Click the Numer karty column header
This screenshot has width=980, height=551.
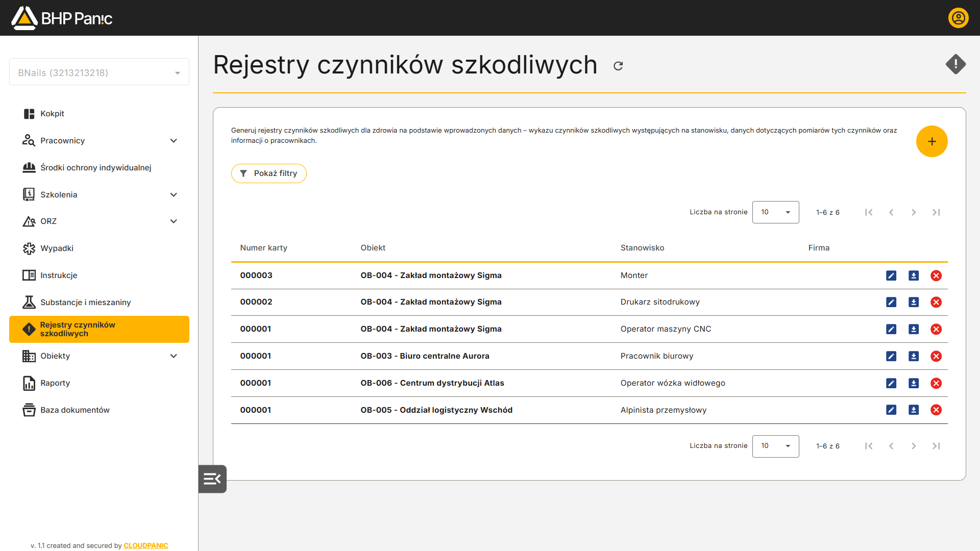(263, 248)
